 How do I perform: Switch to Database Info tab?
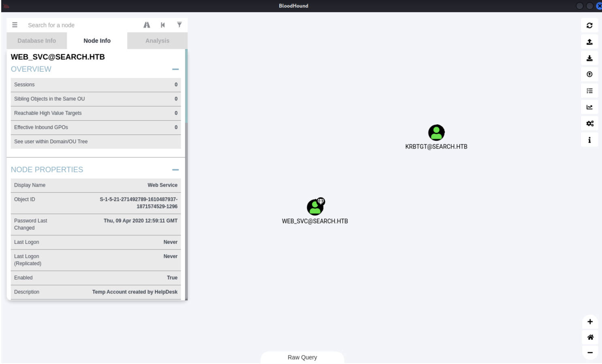(x=36, y=40)
